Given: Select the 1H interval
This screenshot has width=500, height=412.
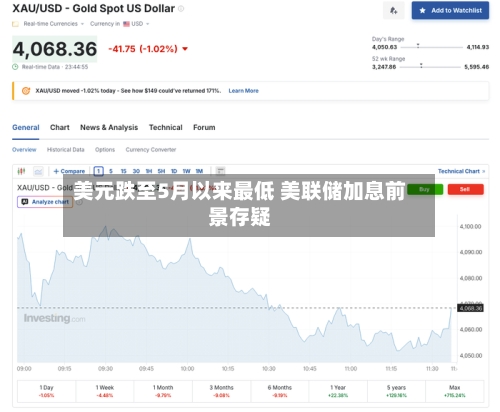Looking at the screenshot, I should pos(149,171).
